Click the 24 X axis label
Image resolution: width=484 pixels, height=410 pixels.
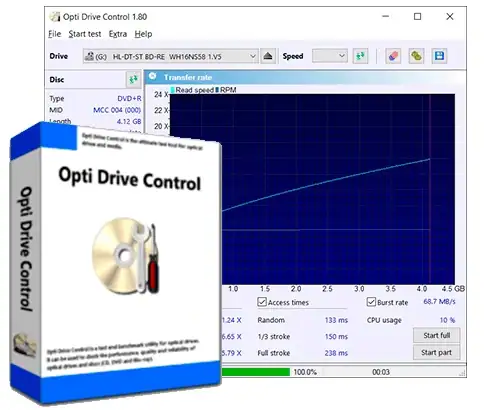[161, 95]
